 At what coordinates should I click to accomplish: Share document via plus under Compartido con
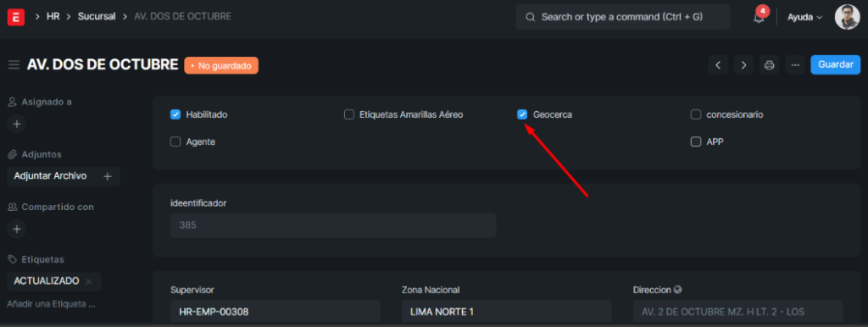tap(17, 229)
